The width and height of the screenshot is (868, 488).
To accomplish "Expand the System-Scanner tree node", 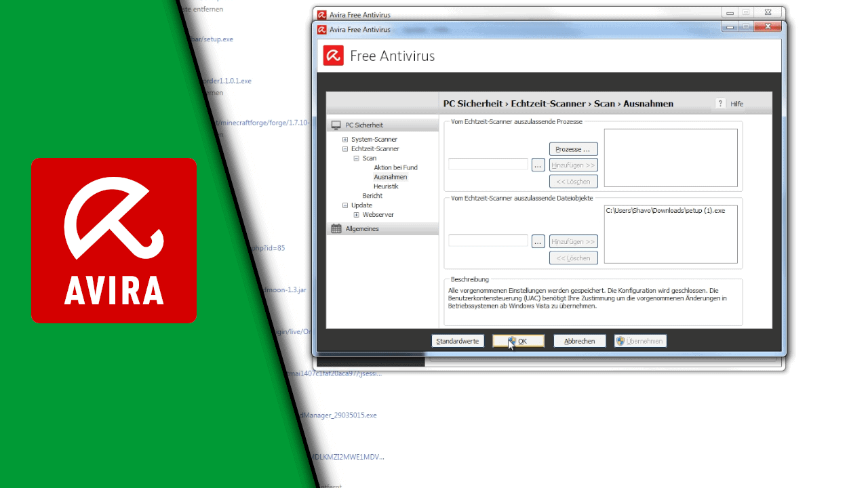I will pos(345,140).
